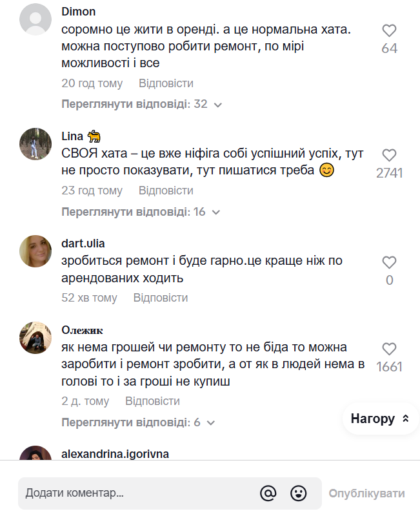Open alexandrina.igorivna username link
Image resolution: width=420 pixels, height=518 pixels.
(115, 454)
